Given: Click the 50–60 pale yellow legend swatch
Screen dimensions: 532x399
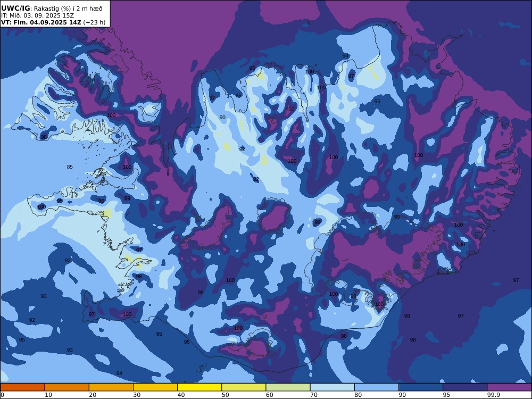Looking at the screenshot, I should click(244, 387).
